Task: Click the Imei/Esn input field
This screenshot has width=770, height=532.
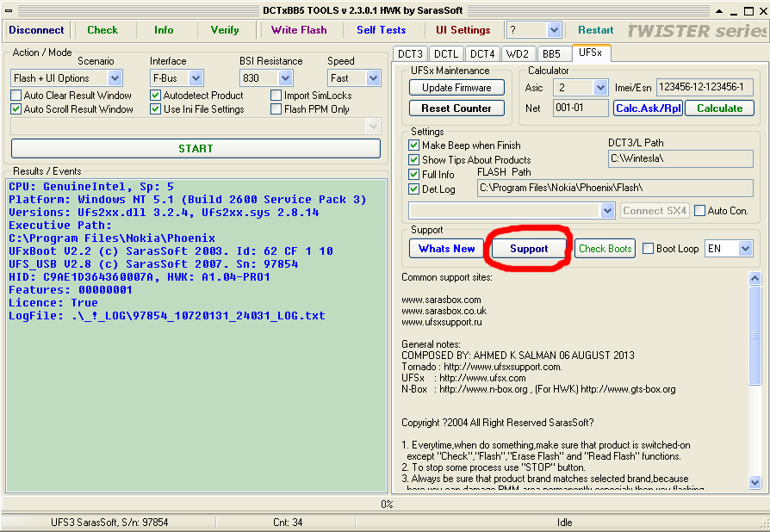Action: coord(705,87)
